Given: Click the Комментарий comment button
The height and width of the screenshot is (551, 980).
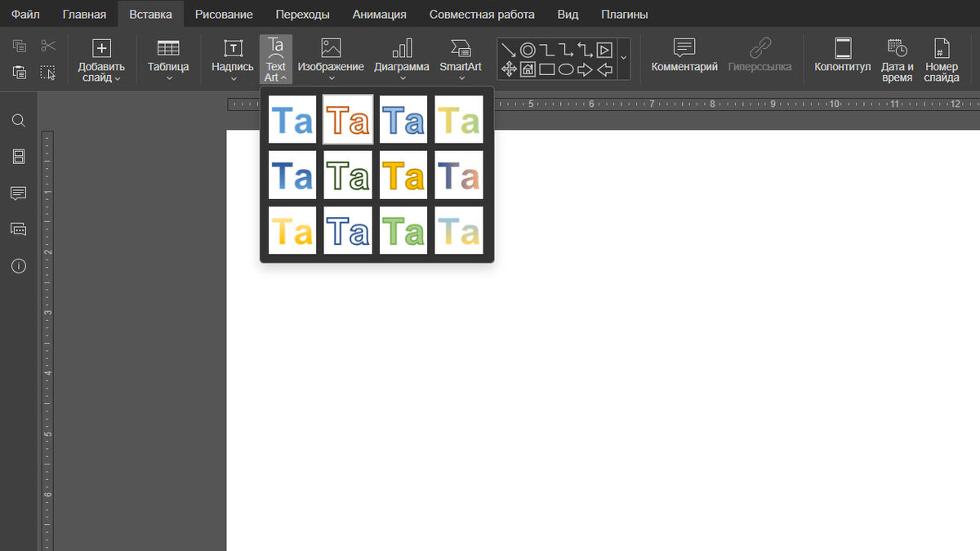Looking at the screenshot, I should click(684, 55).
